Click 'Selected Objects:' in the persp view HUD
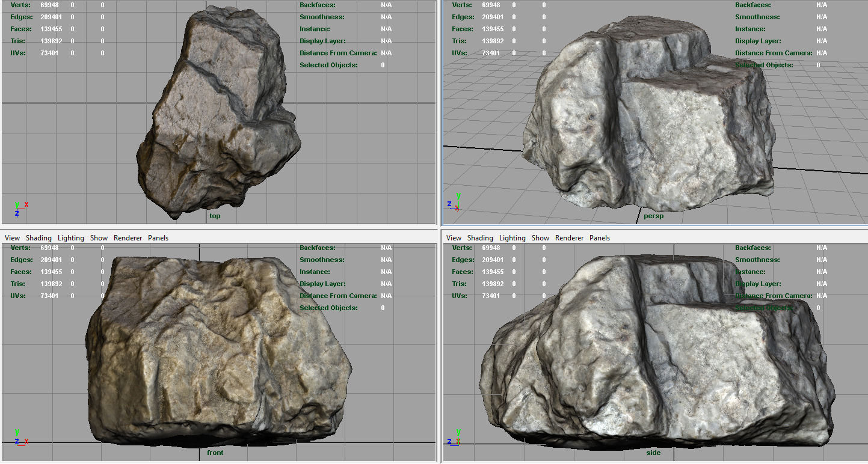 coord(764,65)
